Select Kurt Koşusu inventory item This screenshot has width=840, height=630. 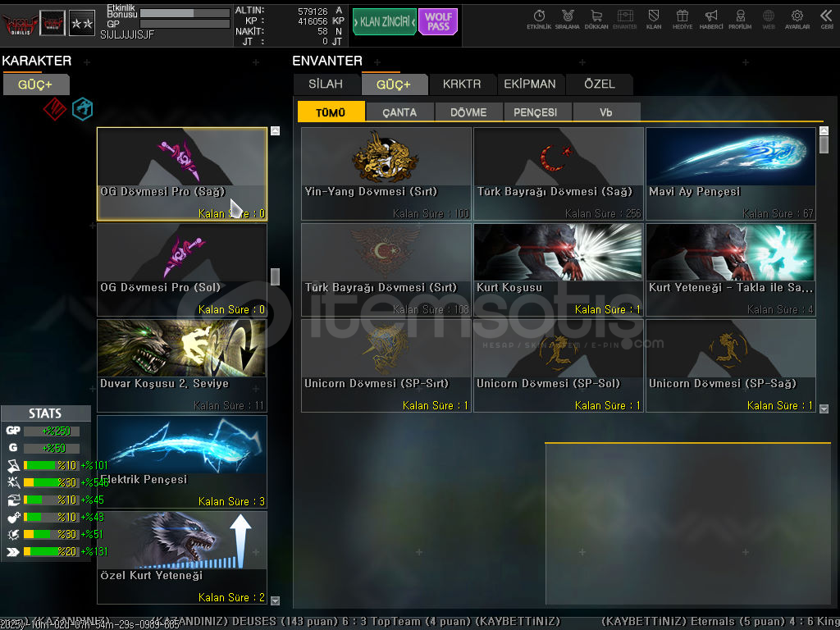pos(559,269)
